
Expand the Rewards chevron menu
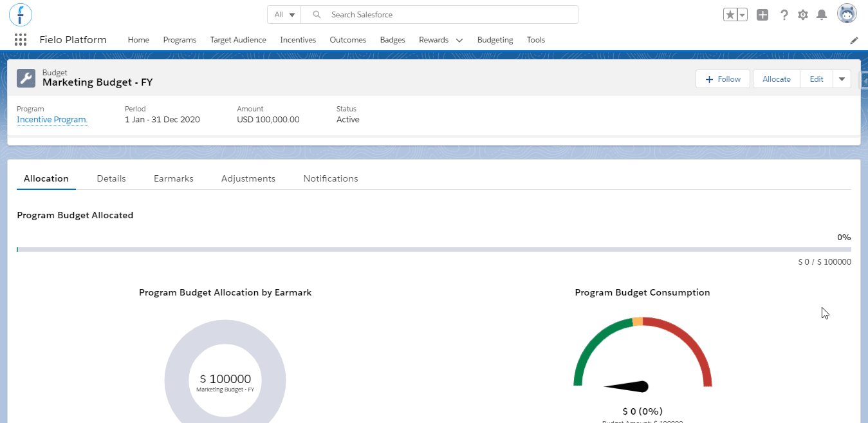pos(459,40)
